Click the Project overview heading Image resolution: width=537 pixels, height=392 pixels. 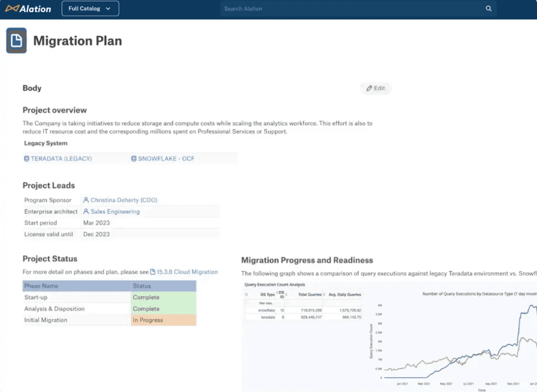click(55, 110)
